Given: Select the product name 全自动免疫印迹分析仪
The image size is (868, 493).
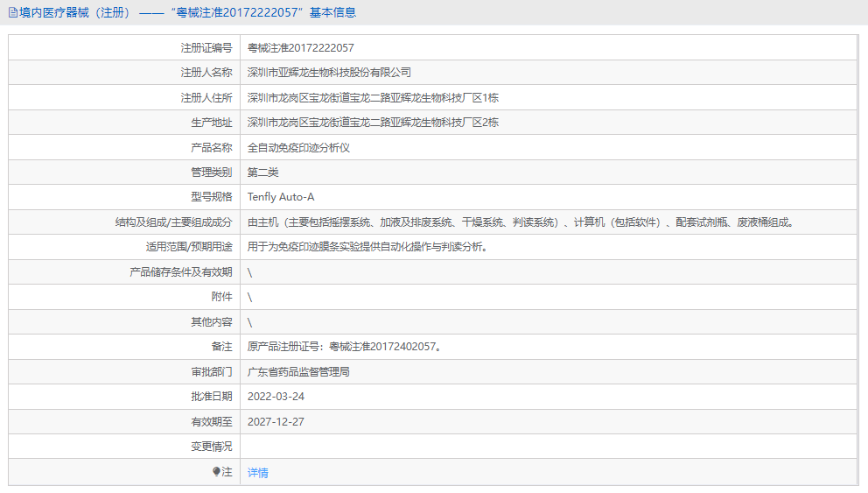Looking at the screenshot, I should tap(298, 148).
